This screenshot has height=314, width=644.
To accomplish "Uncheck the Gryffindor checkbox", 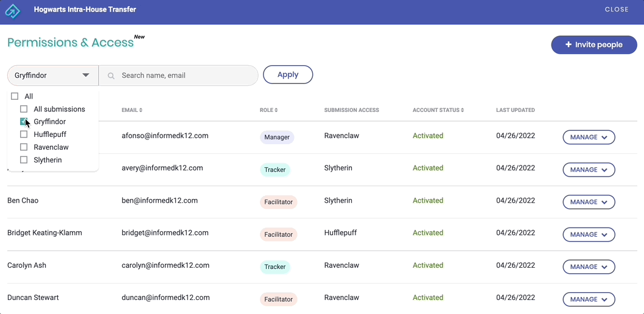I will click(x=24, y=122).
